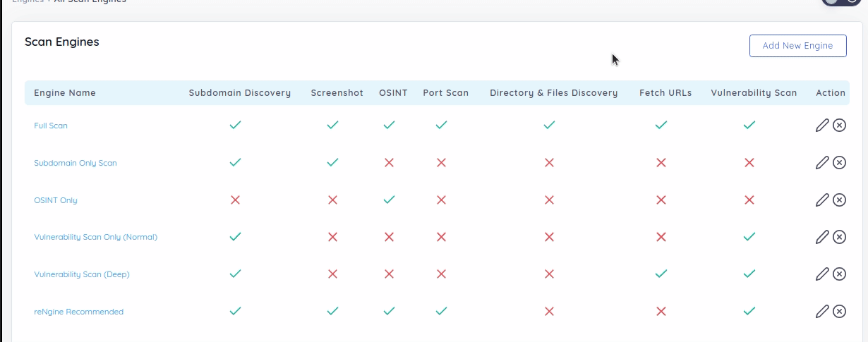Screen dimensions: 868x342
Task: Click Directory & Files Discovery column header
Action: tap(554, 93)
